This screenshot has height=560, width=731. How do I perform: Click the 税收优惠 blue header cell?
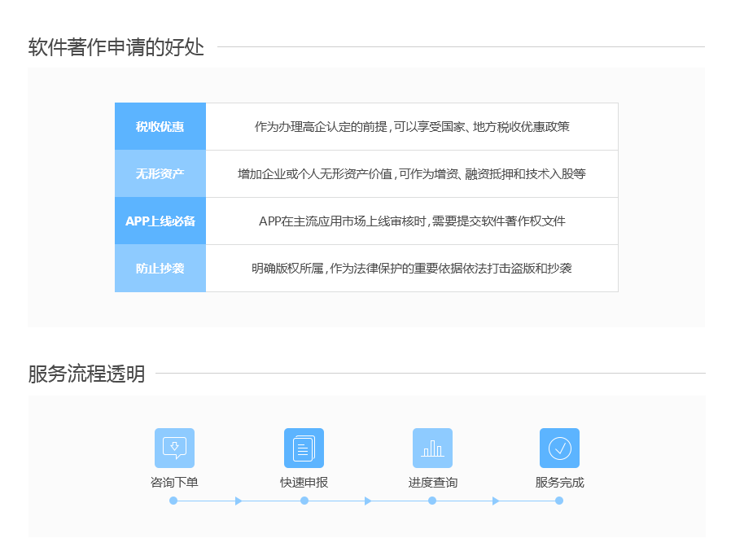coord(160,126)
